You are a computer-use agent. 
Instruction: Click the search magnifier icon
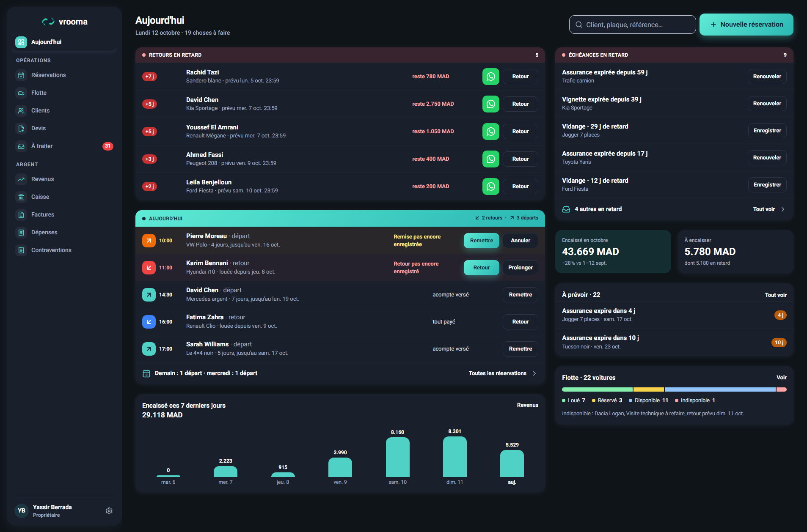579,25
